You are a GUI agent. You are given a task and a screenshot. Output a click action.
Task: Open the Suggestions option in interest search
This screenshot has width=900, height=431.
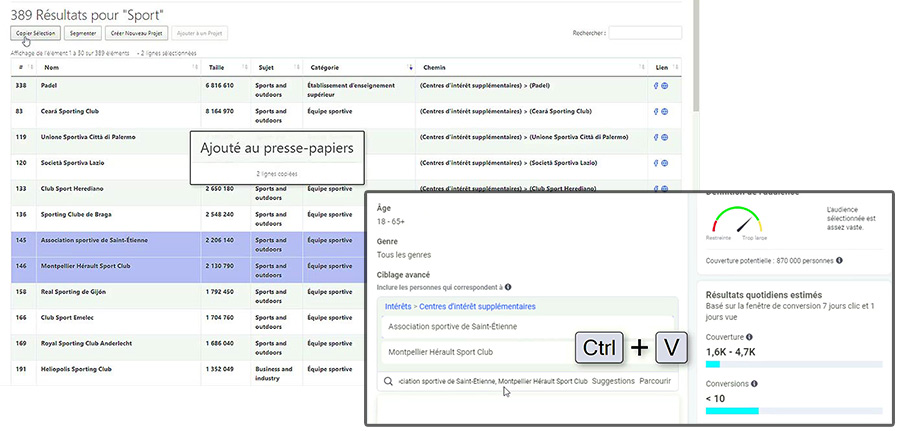[x=613, y=381]
